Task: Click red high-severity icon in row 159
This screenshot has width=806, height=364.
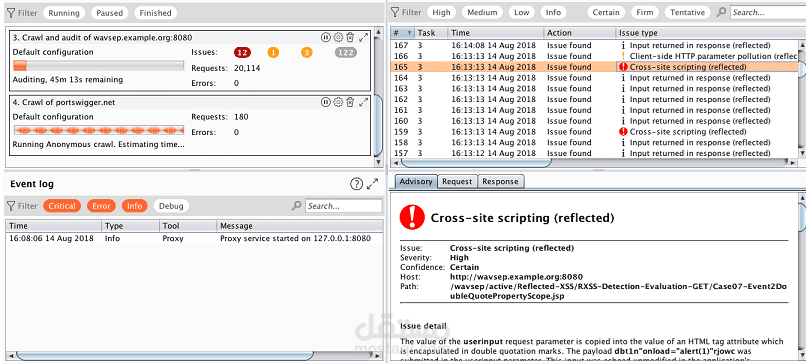Action: 624,132
